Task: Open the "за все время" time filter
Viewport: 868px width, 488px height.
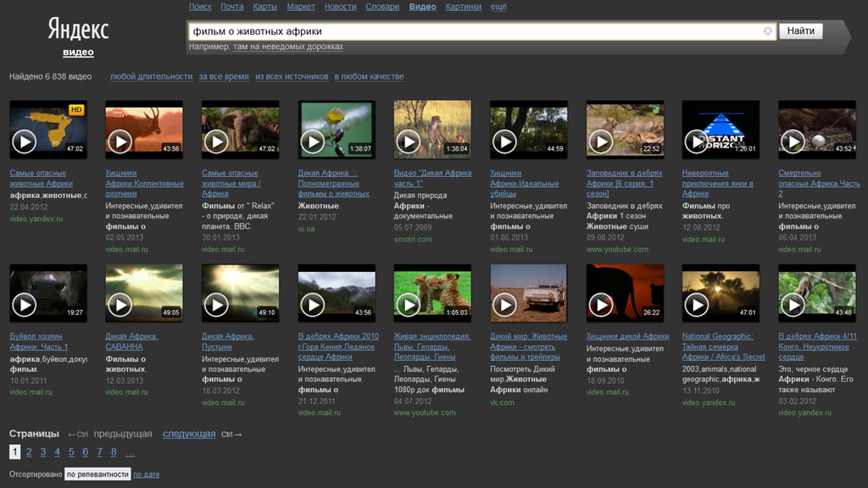Action: 224,77
